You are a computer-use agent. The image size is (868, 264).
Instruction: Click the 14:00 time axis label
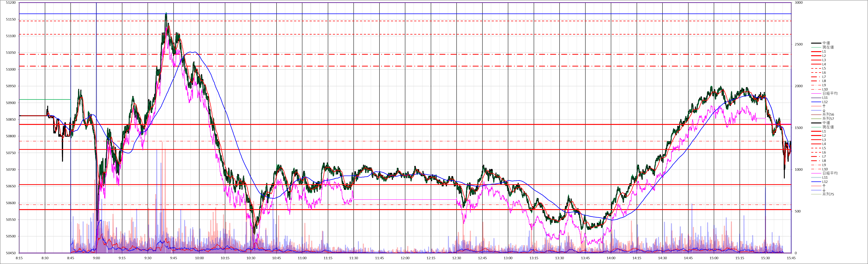point(611,258)
